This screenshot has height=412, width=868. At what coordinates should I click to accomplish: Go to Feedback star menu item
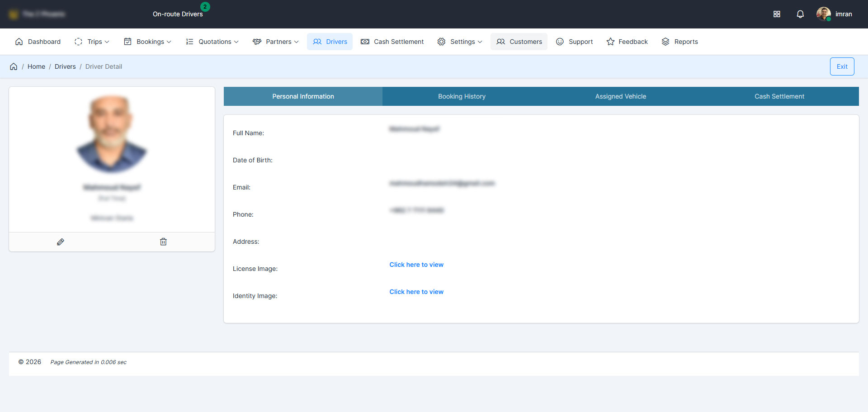[x=627, y=42]
